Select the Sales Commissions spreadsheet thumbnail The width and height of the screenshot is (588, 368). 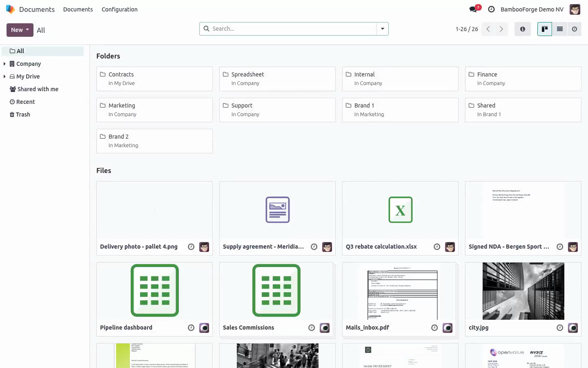(x=276, y=290)
